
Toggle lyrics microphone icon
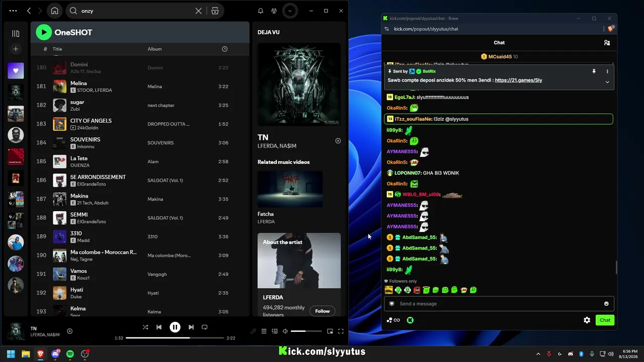(x=253, y=331)
